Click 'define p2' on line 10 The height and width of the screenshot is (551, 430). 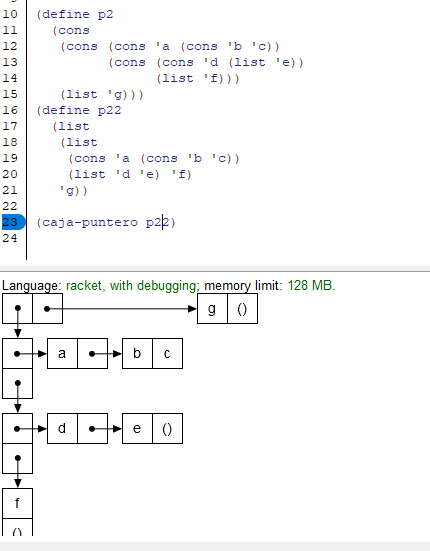77,14
